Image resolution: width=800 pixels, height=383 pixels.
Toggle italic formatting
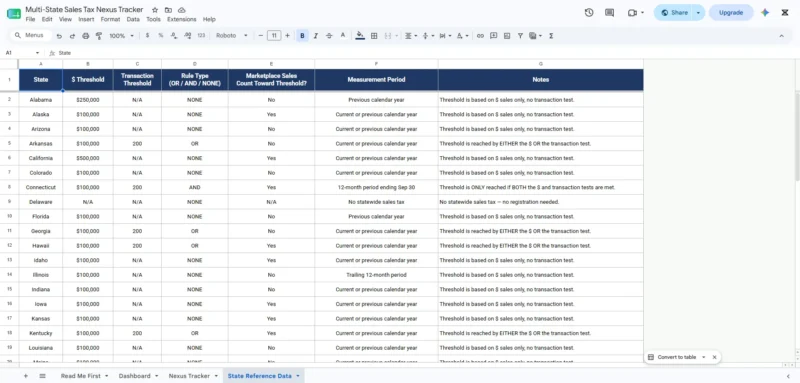pyautogui.click(x=316, y=36)
